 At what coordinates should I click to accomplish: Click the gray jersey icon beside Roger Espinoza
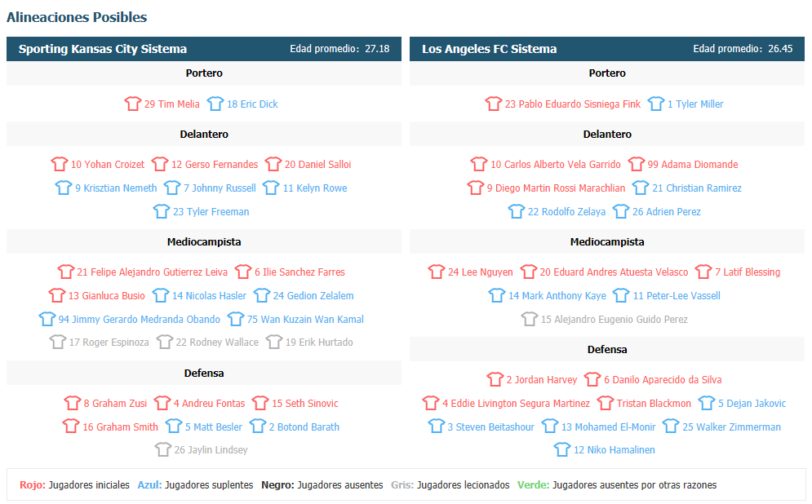coord(57,342)
